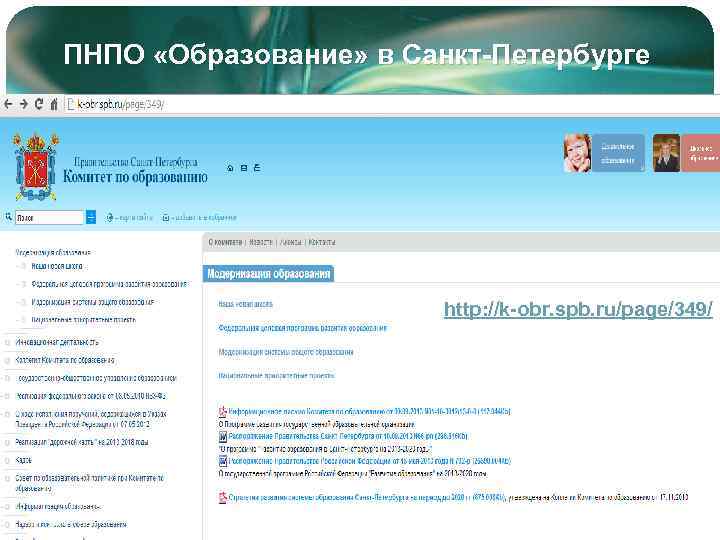Click the mail icon beside the site title
Image resolution: width=720 pixels, height=540 pixels.
tap(244, 168)
